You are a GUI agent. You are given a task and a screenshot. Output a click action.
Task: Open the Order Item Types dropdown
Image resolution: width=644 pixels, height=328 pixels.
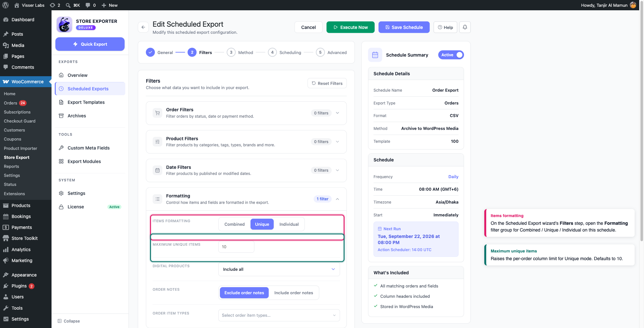pyautogui.click(x=279, y=315)
